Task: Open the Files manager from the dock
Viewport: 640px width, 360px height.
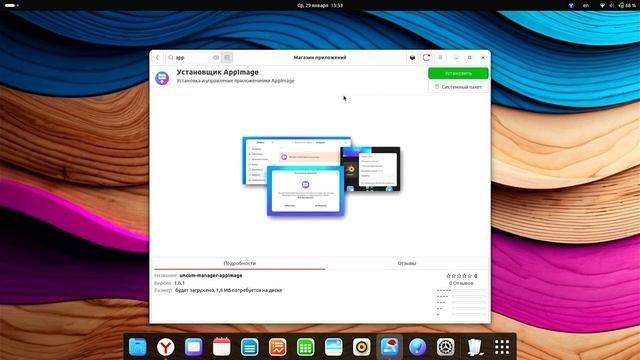Action: click(138, 347)
